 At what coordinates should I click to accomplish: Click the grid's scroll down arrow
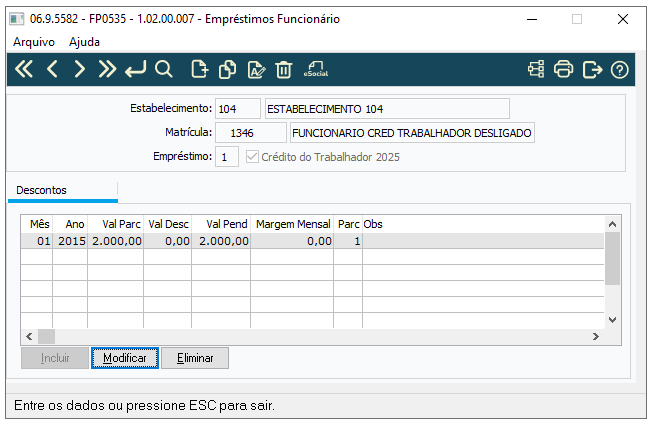[612, 320]
